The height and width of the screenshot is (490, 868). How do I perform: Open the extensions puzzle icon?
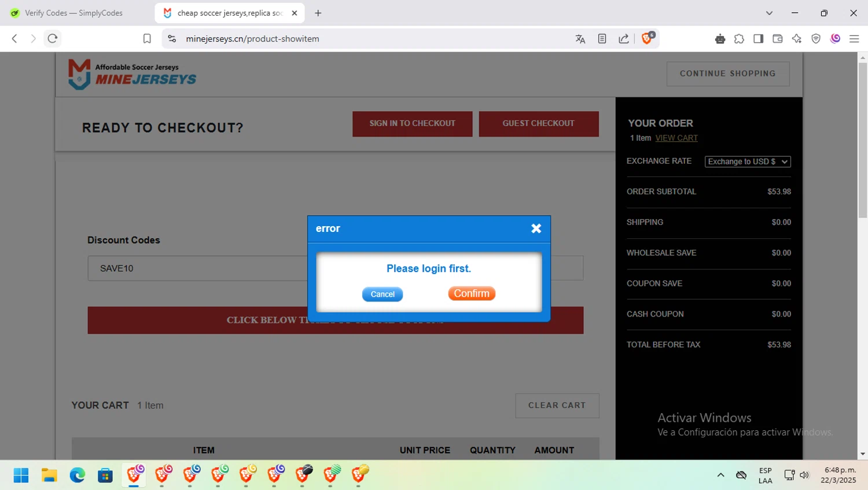[739, 39]
